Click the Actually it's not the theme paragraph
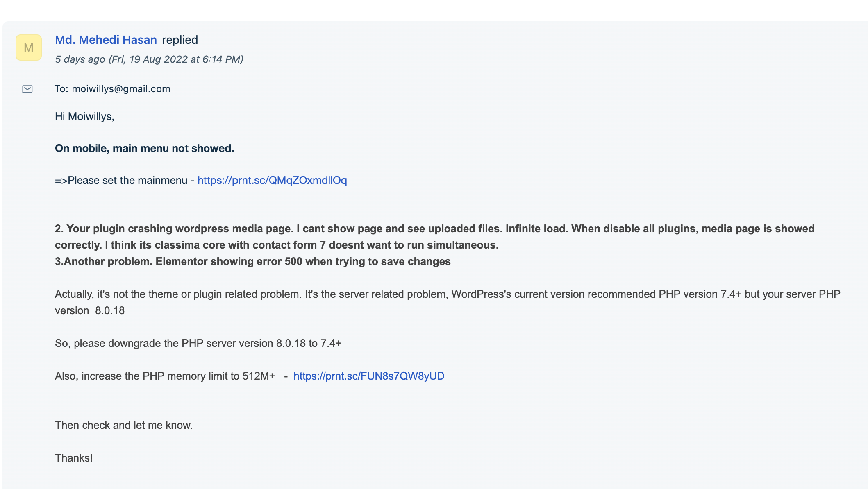This screenshot has height=489, width=868. click(x=448, y=302)
